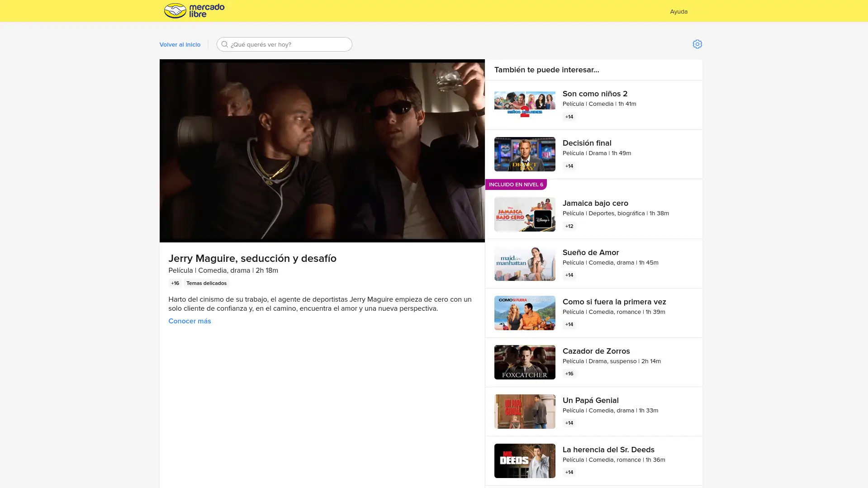Screen dimensions: 868x488
Task: Click the Jerry Maguire synopsis paragraph
Action: [320, 304]
